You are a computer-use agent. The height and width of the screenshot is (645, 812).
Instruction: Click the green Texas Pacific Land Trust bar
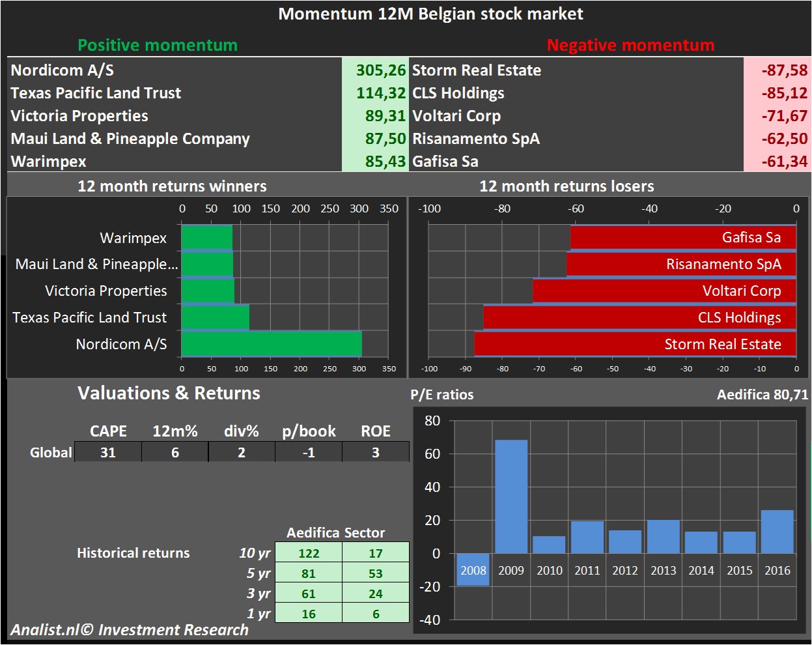tap(216, 317)
